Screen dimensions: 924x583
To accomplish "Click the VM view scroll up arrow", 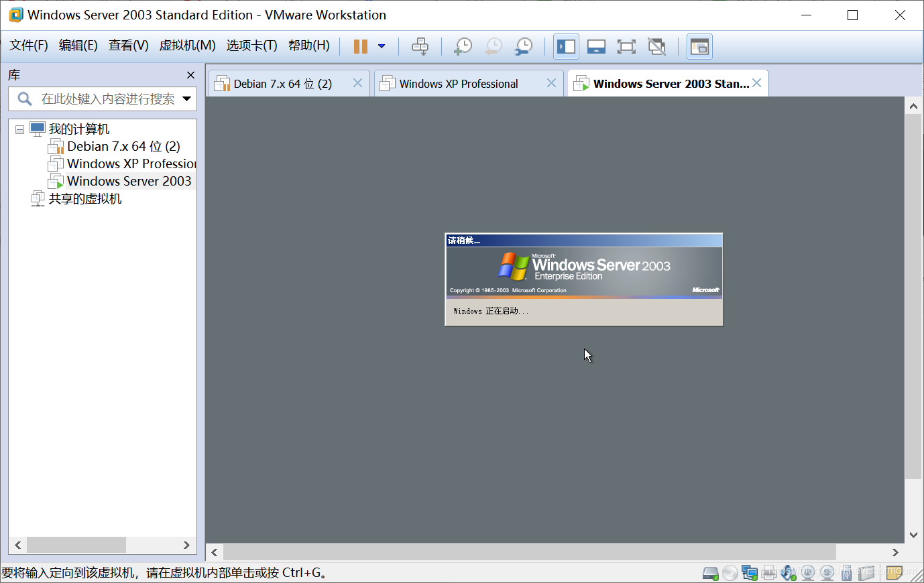I will (913, 106).
